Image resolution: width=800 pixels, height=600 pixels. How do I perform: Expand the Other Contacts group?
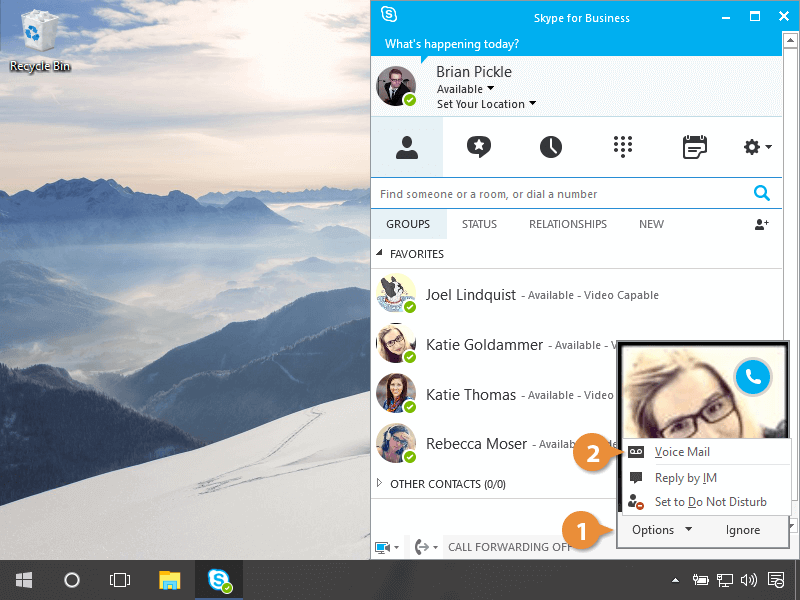click(x=380, y=484)
